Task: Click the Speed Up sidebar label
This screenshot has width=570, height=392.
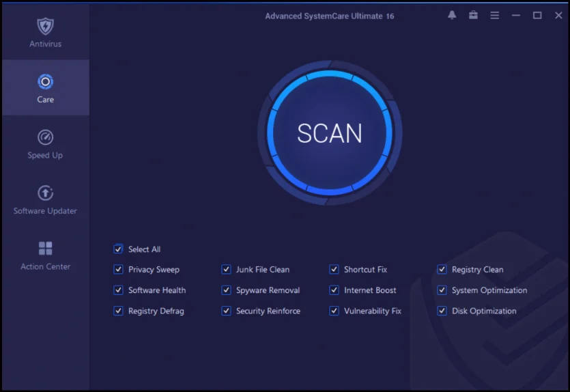Action: 45,155
